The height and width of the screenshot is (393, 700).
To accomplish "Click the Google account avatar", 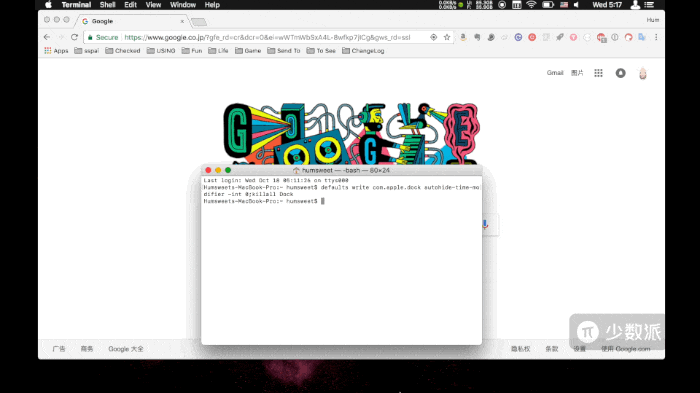I will point(643,73).
